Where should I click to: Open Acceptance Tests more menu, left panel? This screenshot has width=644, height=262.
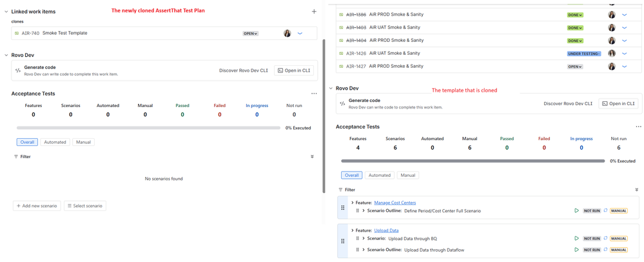(314, 94)
